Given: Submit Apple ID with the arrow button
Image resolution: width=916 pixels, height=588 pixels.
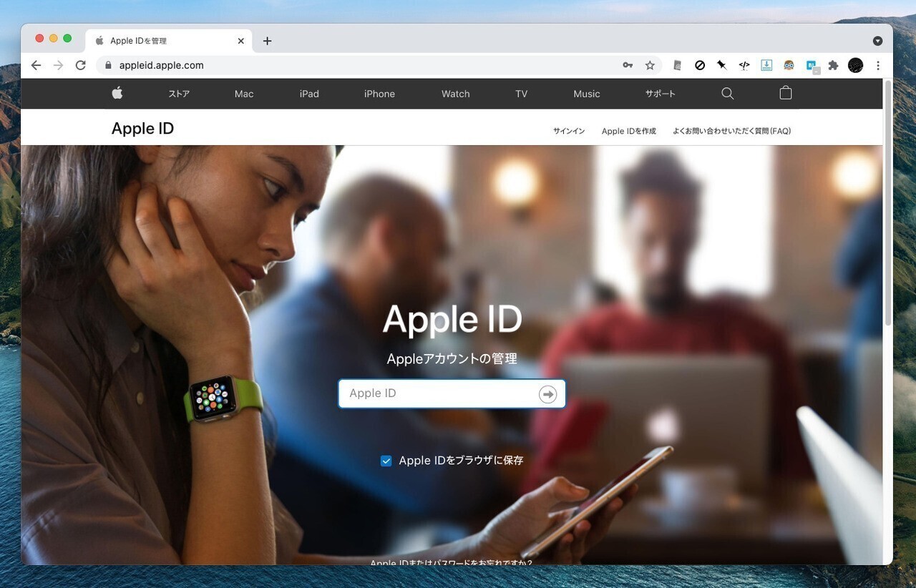Looking at the screenshot, I should 548,394.
